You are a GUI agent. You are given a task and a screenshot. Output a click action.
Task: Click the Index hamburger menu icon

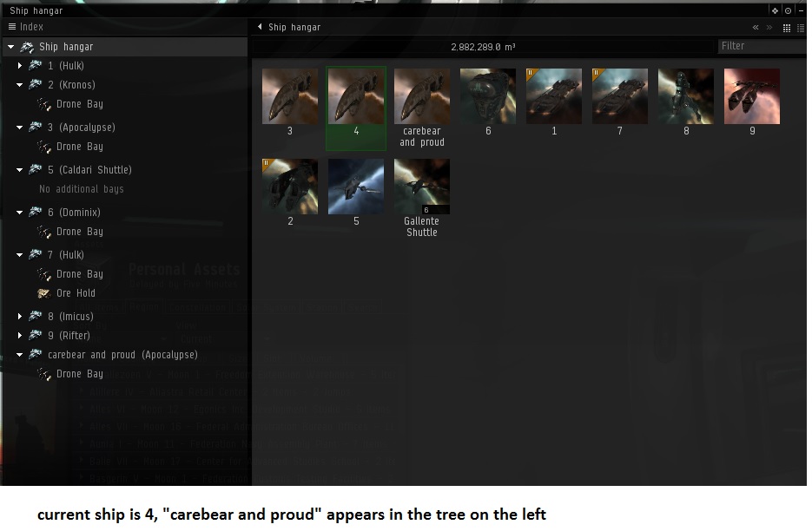pyautogui.click(x=12, y=26)
